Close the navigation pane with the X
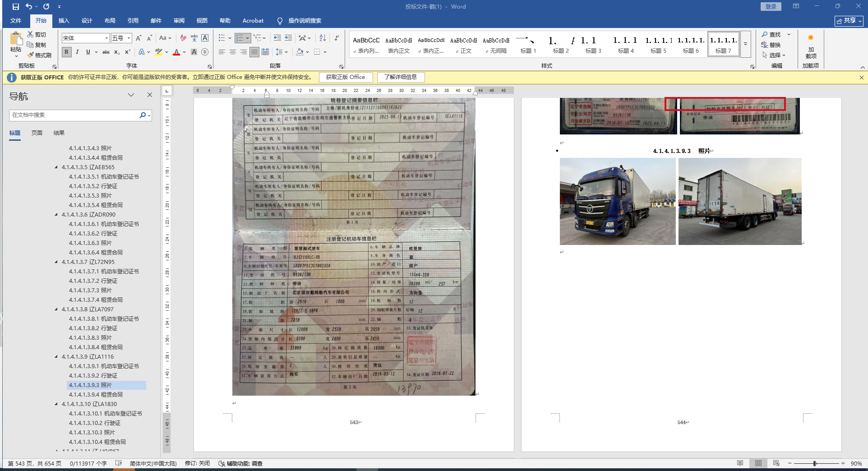 tap(150, 95)
